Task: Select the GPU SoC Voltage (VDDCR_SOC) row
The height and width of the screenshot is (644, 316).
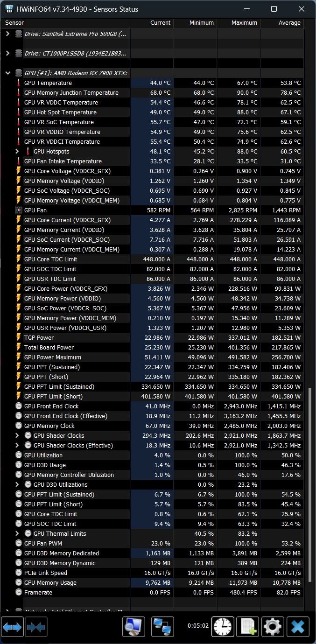Action: click(153, 191)
